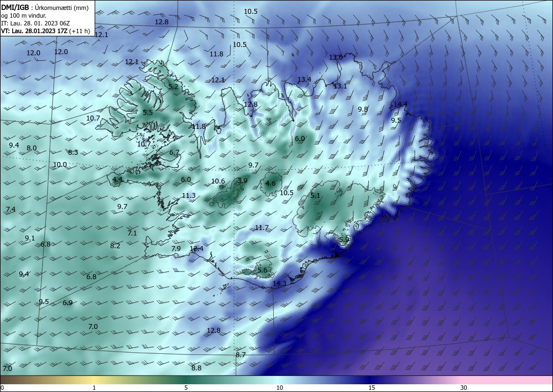The image size is (553, 392).
Task: Select the initial time "IT: Lau. 28. 01. 2023 06Z"
Action: [x=35, y=23]
